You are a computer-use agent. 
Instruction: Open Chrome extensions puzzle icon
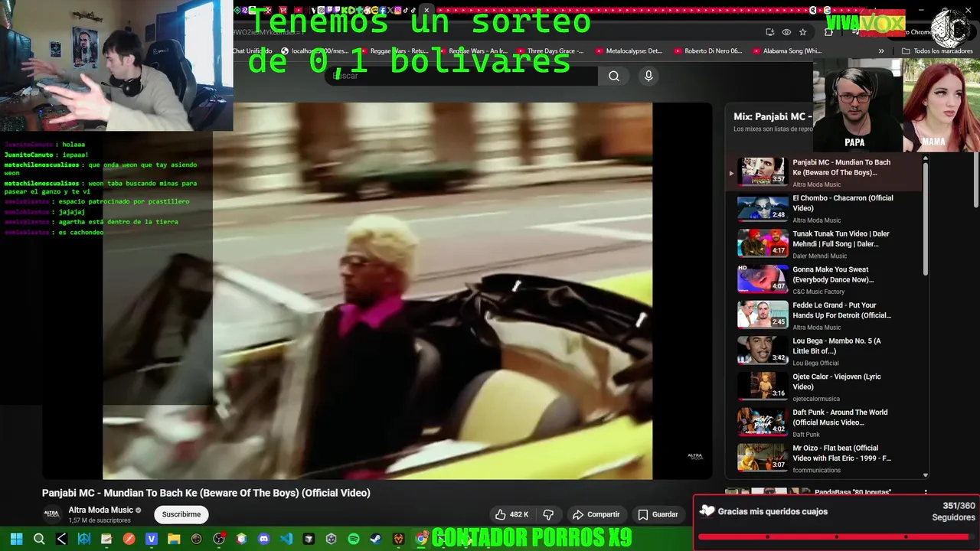click(829, 32)
